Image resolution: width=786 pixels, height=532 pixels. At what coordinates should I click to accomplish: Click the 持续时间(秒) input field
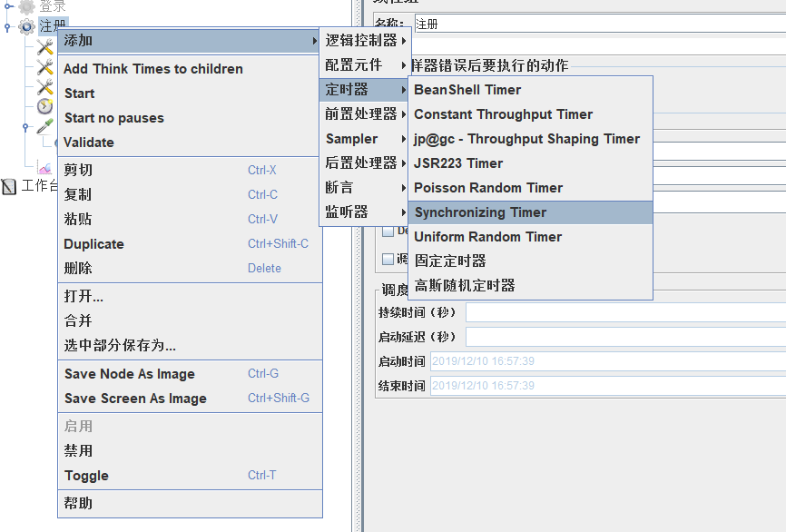pos(624,312)
